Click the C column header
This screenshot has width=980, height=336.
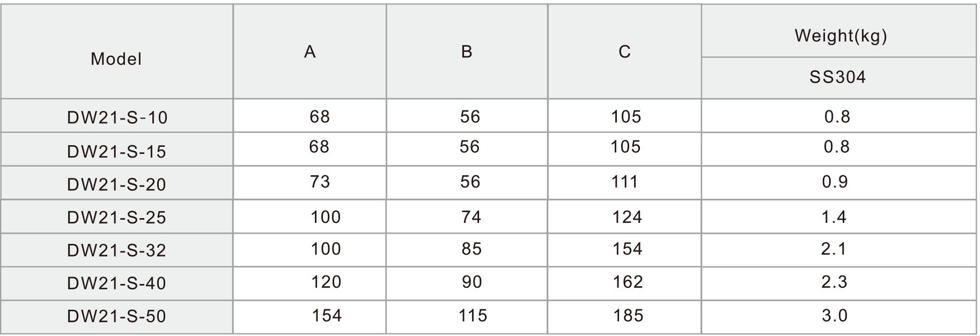tap(624, 51)
